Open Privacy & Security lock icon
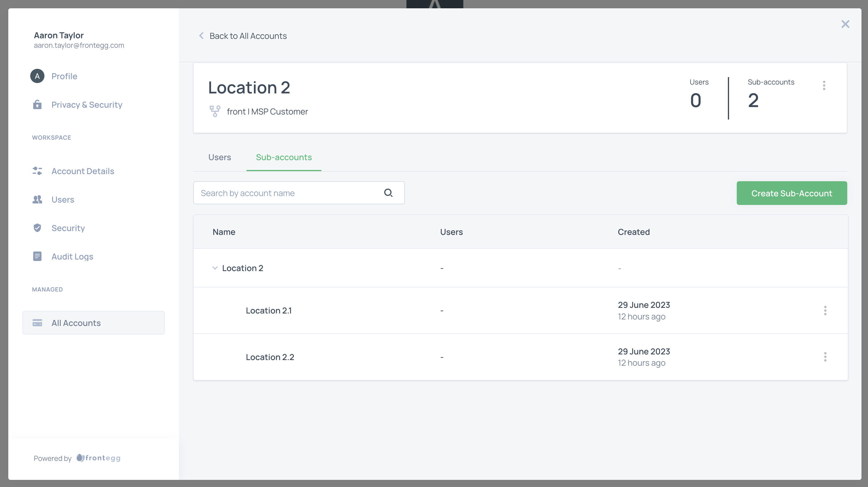Viewport: 868px width, 487px height. 37,105
